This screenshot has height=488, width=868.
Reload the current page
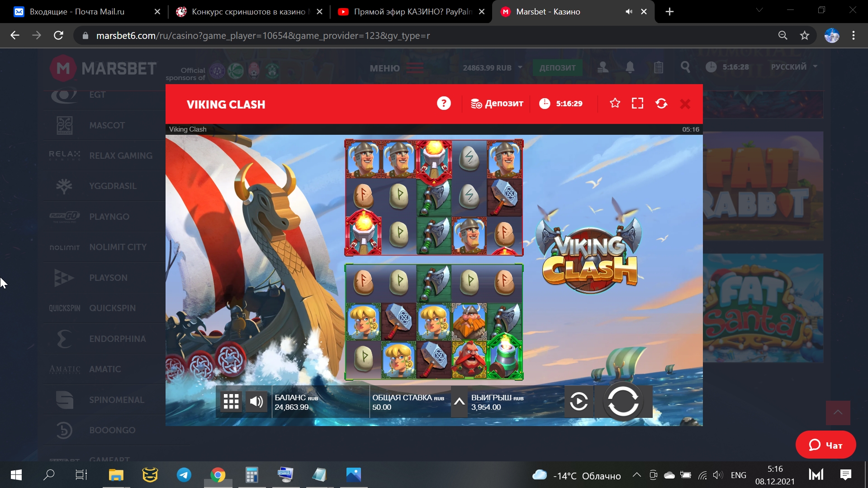[x=58, y=35]
